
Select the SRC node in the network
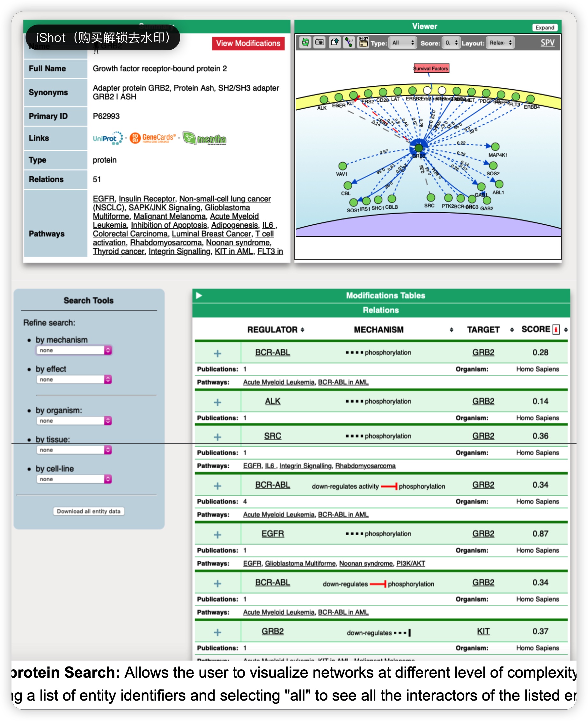click(431, 197)
